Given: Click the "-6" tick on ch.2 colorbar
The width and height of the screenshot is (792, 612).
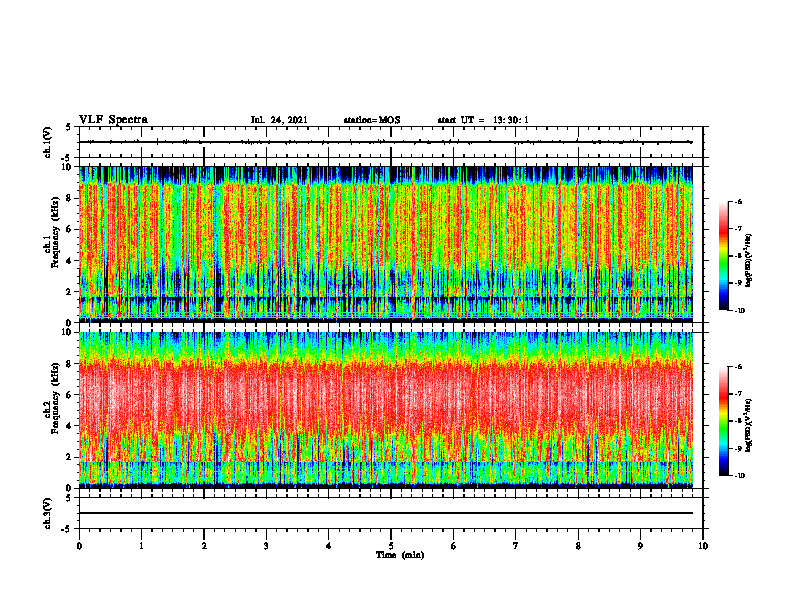Looking at the screenshot, I should [x=738, y=367].
